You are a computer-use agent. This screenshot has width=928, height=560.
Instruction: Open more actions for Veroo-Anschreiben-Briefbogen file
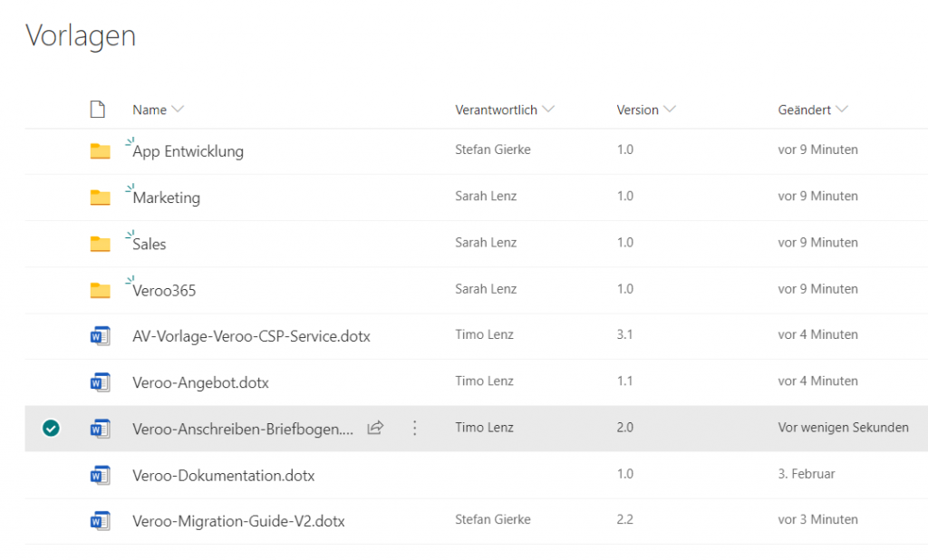point(415,428)
